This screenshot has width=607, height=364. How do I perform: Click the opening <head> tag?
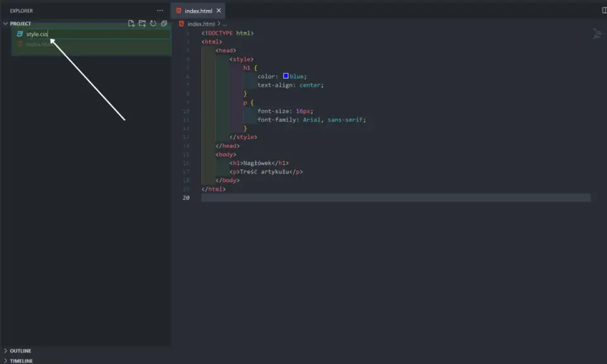pos(226,51)
